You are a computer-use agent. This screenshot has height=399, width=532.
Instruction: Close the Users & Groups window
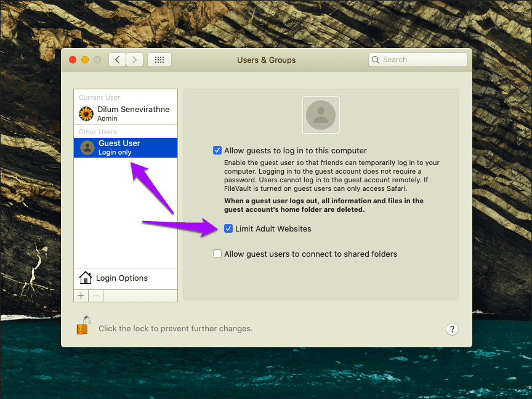(73, 60)
